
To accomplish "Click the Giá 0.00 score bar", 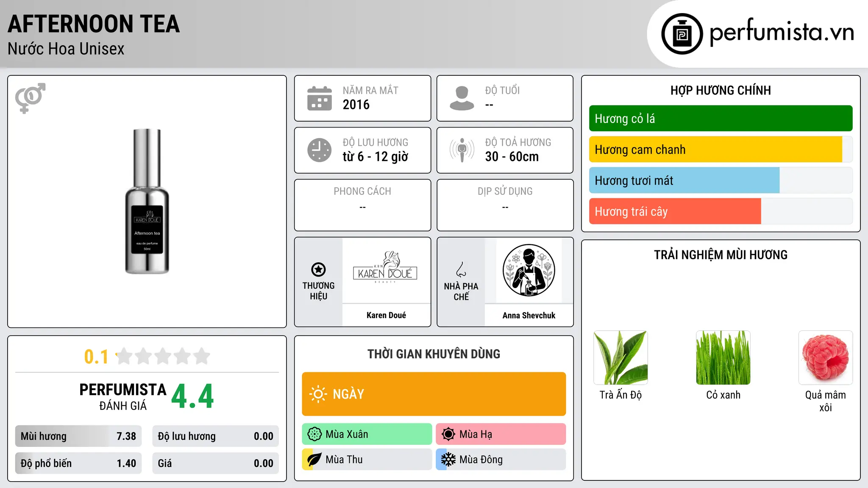I will click(x=216, y=463).
